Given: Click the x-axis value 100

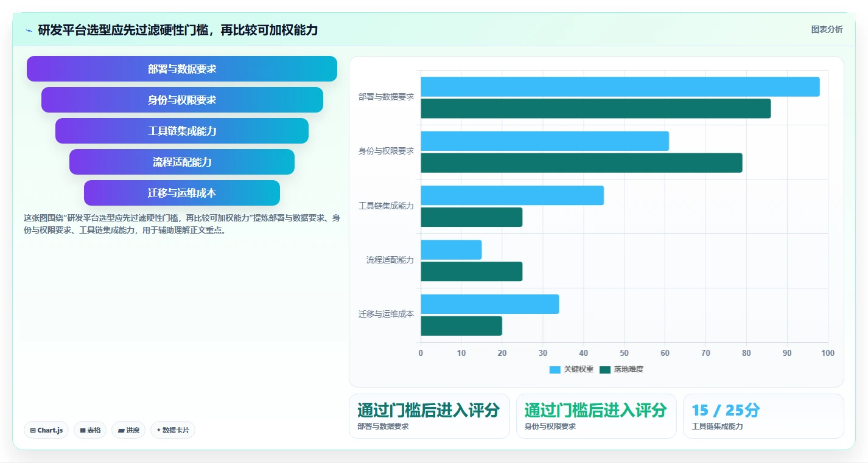Looking at the screenshot, I should click(x=828, y=353).
